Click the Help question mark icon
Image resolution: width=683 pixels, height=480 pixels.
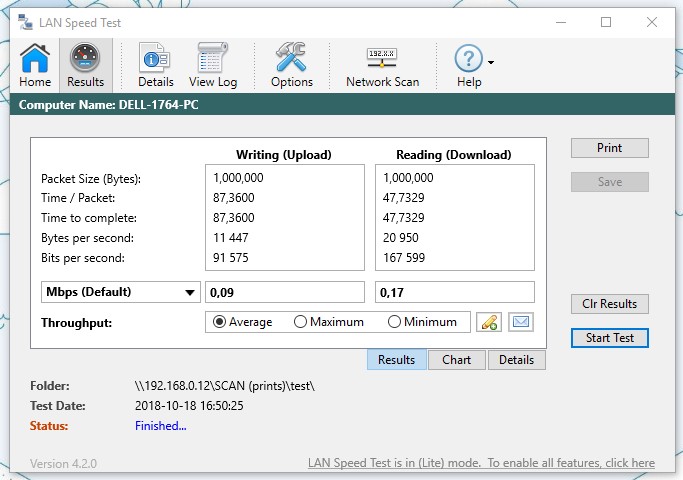pos(467,60)
